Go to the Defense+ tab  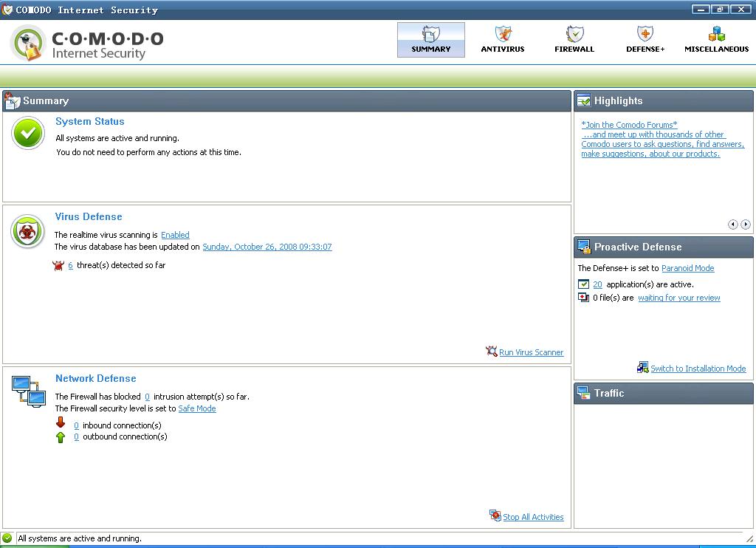tap(645, 40)
